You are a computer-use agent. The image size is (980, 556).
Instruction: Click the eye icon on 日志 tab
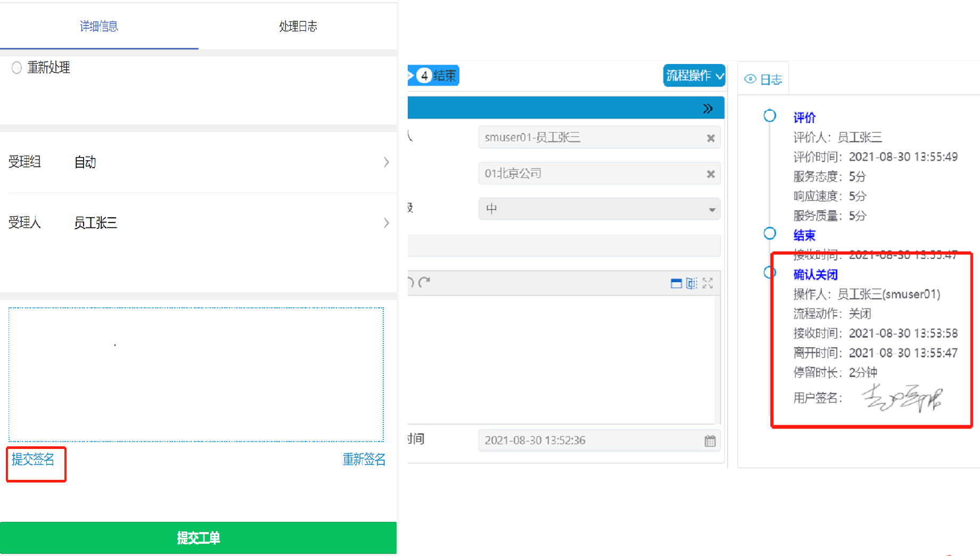[x=750, y=79]
